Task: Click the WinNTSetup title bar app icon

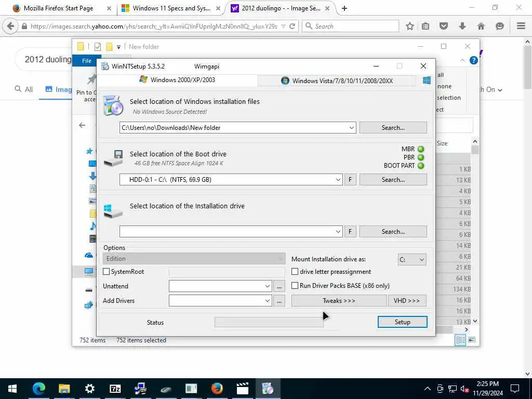Action: point(105,66)
